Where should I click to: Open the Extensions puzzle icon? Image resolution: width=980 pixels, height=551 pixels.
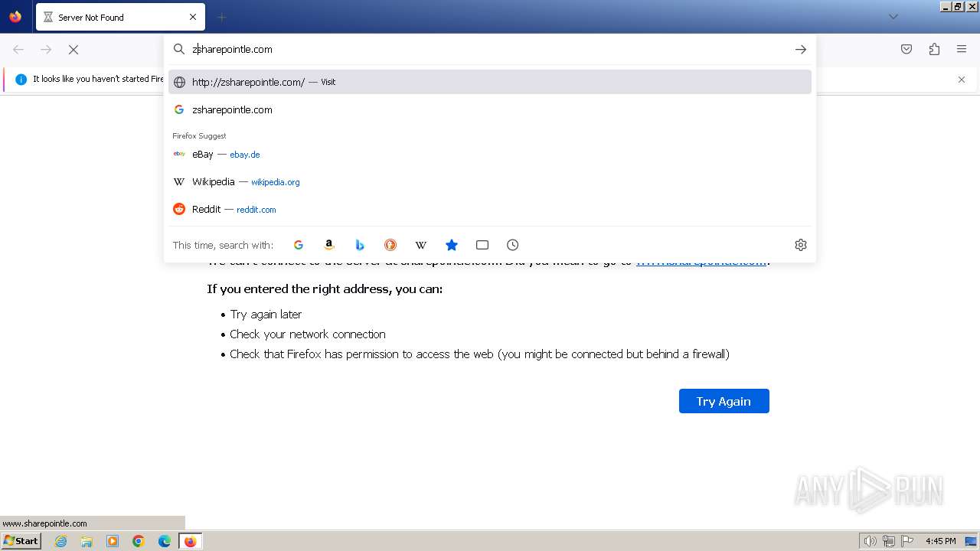click(934, 49)
